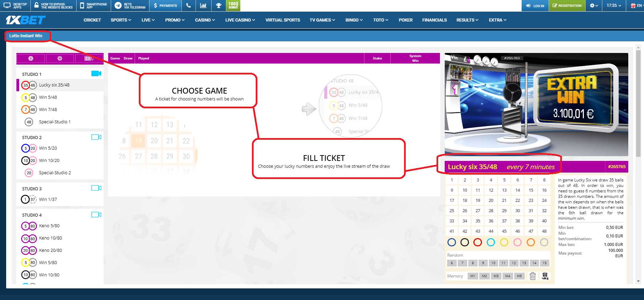Image resolution: width=644 pixels, height=300 pixels.
Task: Select the cyan color ring
Action: pyautogui.click(x=491, y=242)
